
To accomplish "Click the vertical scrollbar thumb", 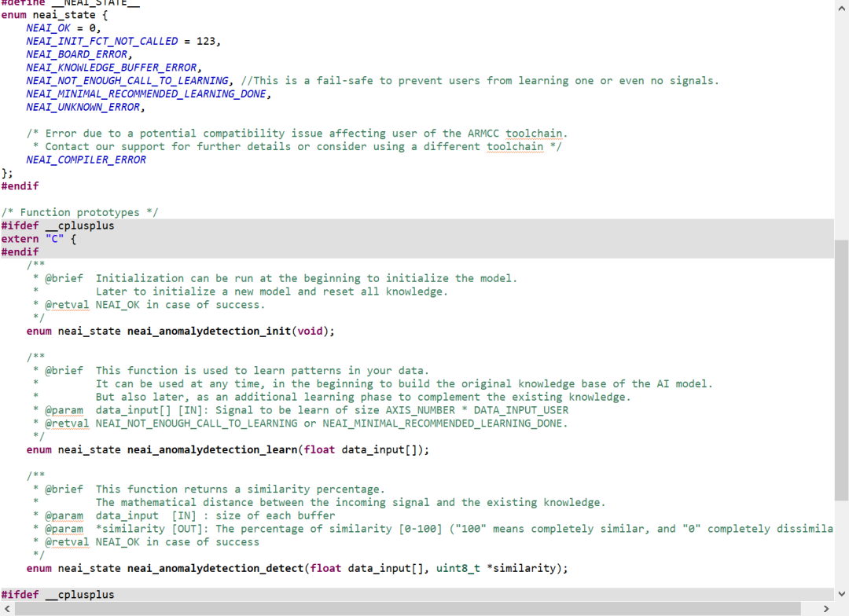I will [841, 369].
